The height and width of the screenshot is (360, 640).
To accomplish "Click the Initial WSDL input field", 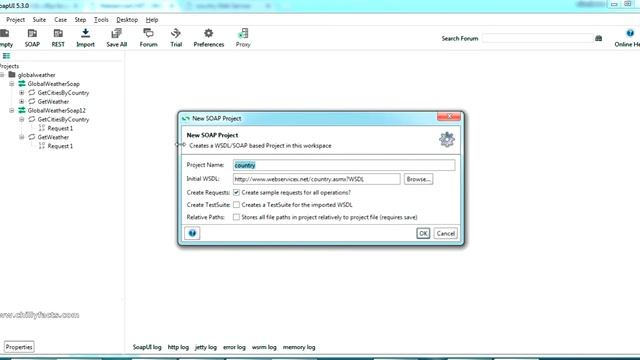I will (x=316, y=179).
